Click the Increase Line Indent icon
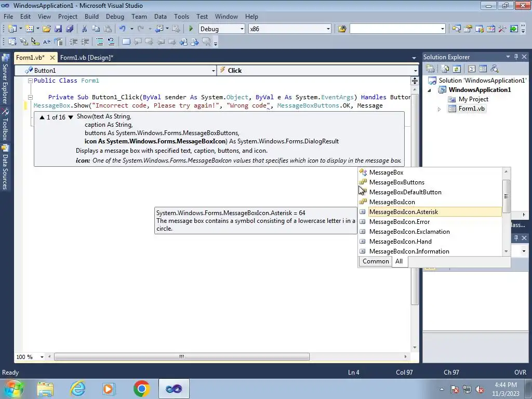 pyautogui.click(x=85, y=42)
